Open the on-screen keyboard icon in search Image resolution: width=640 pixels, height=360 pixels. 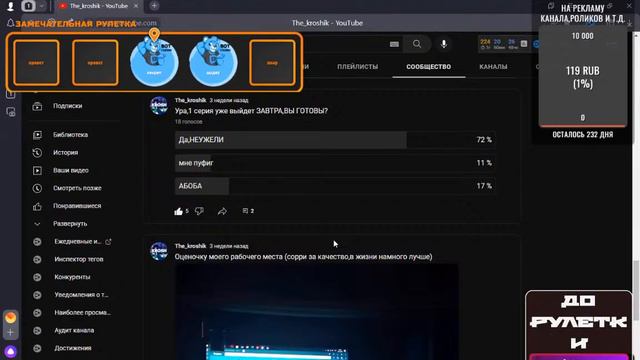(394, 44)
